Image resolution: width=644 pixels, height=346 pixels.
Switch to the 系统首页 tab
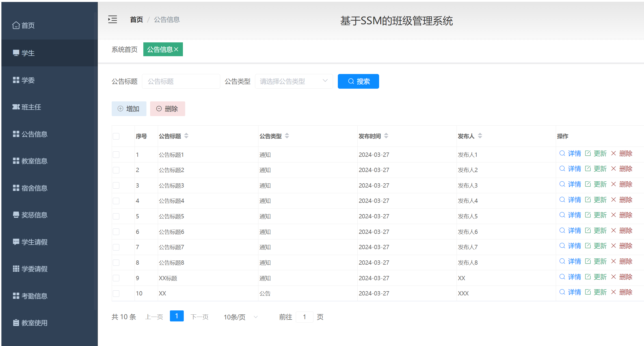coord(124,49)
